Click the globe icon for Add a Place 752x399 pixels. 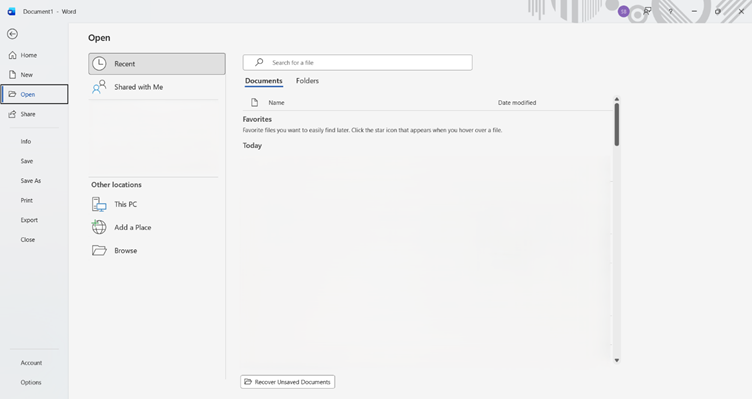99,227
